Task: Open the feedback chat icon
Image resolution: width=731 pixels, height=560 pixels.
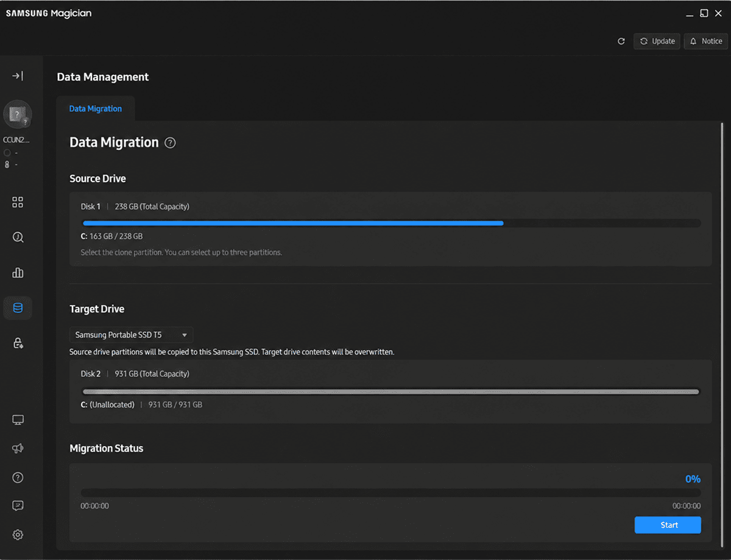Action: tap(18, 506)
